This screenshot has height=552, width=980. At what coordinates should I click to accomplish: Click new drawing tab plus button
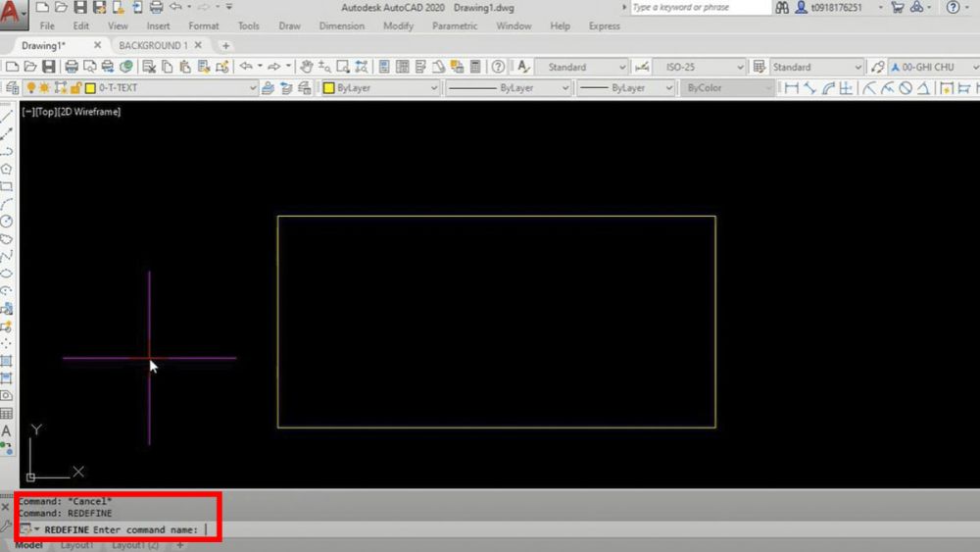pyautogui.click(x=225, y=46)
